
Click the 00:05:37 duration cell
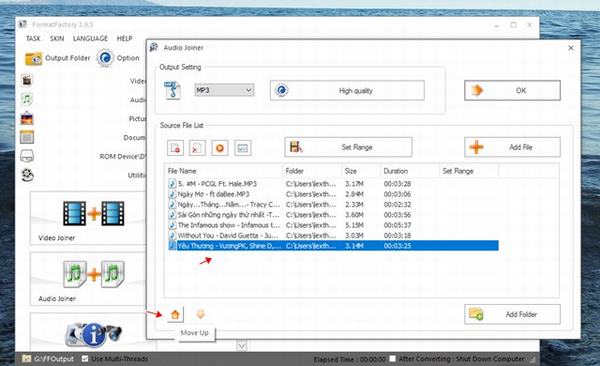(397, 225)
